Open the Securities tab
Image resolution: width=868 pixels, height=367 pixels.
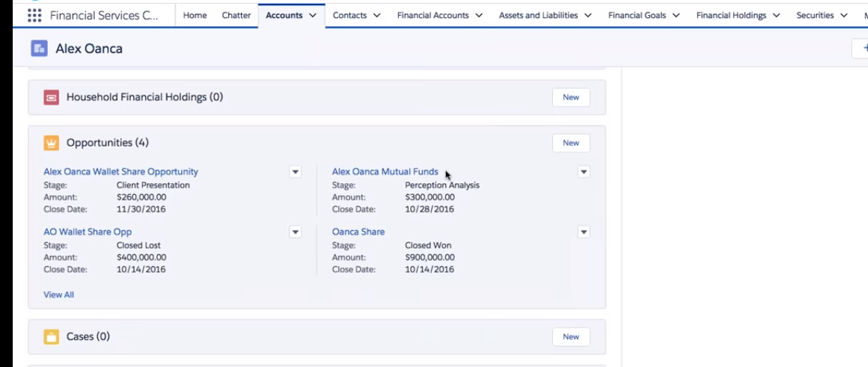click(x=815, y=16)
